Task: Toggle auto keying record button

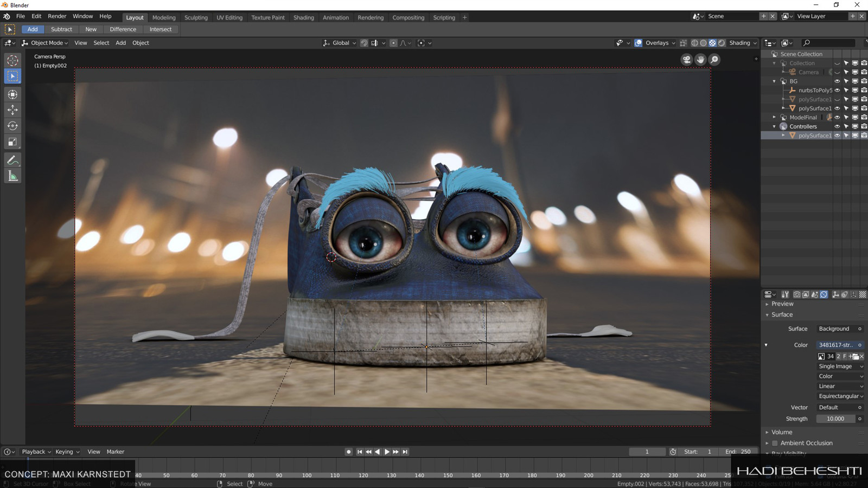Action: [x=348, y=452]
